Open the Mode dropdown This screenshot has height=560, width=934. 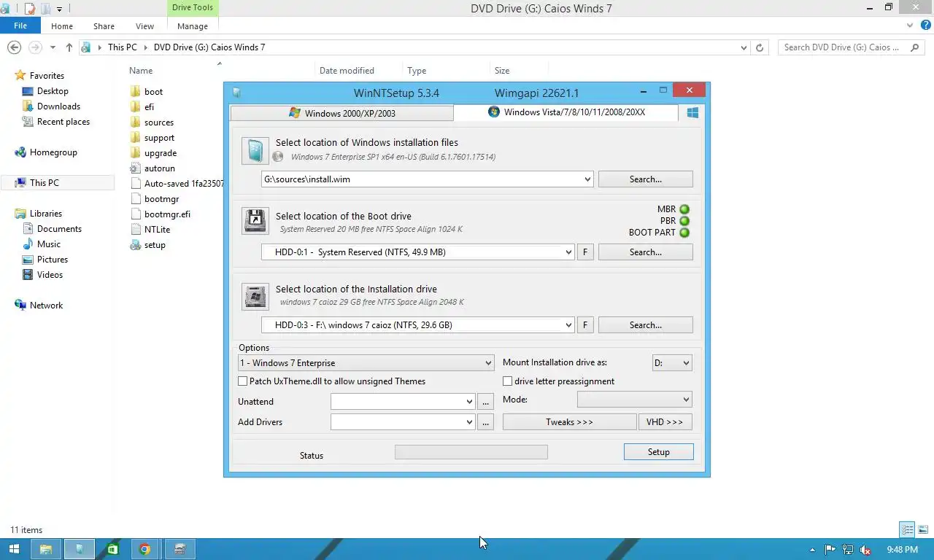click(x=634, y=400)
